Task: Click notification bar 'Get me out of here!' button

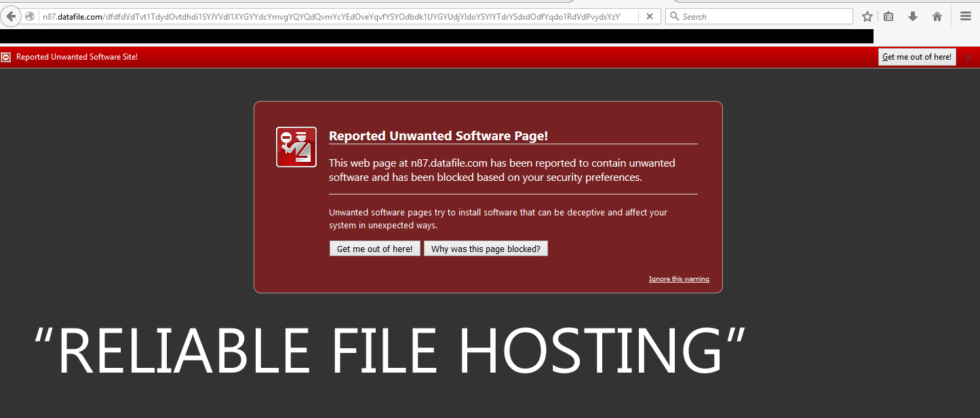Action: click(917, 57)
